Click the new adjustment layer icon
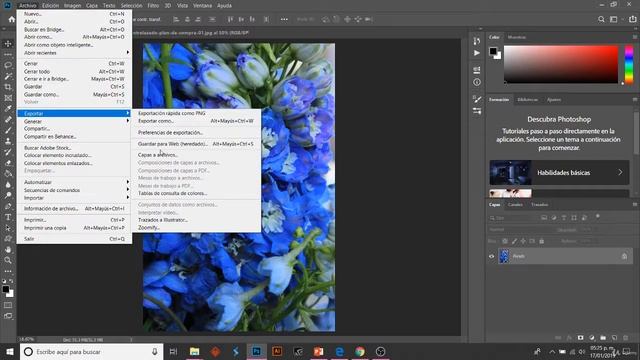The image size is (640, 360). 592,338
